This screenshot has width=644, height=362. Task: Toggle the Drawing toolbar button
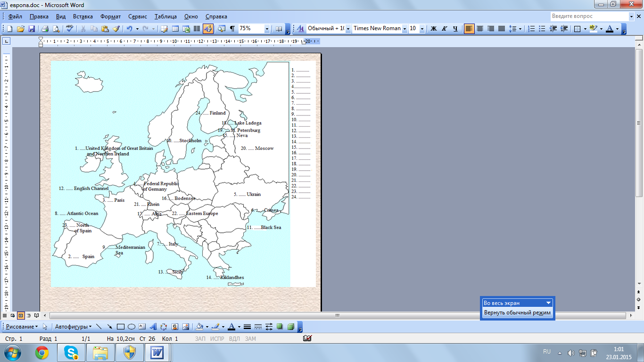tap(208, 29)
